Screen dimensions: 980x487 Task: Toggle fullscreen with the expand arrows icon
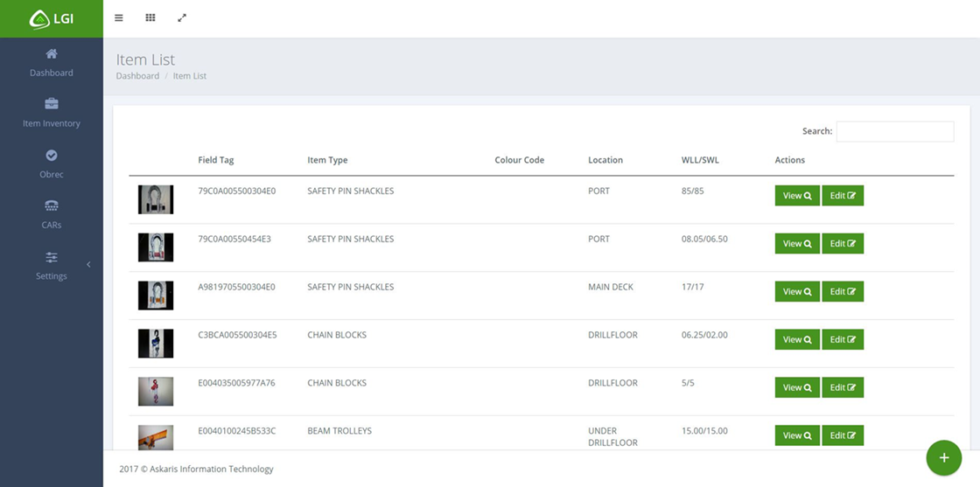182,17
